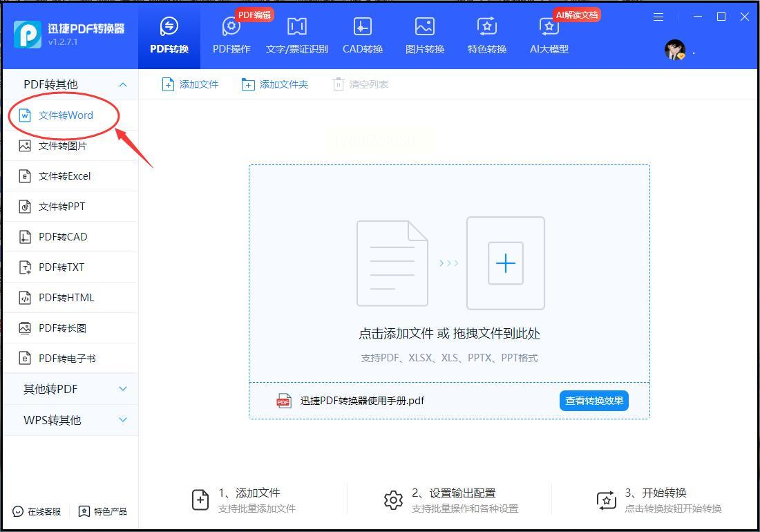Switch to the PDF操作 tab
760x532 pixels.
click(231, 36)
